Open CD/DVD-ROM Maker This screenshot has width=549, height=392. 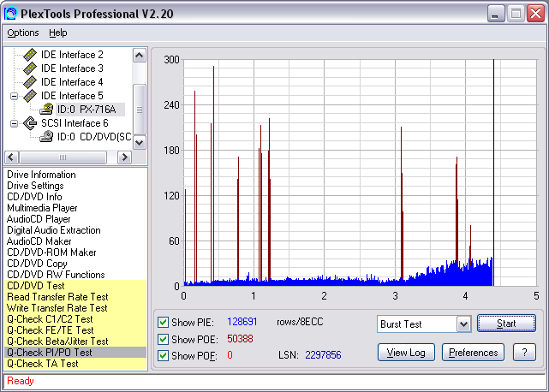point(51,252)
